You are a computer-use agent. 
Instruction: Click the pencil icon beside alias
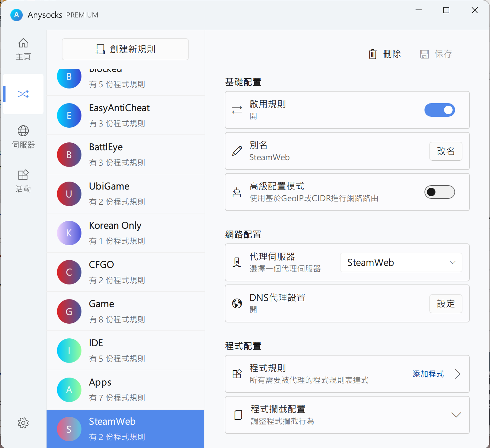237,151
